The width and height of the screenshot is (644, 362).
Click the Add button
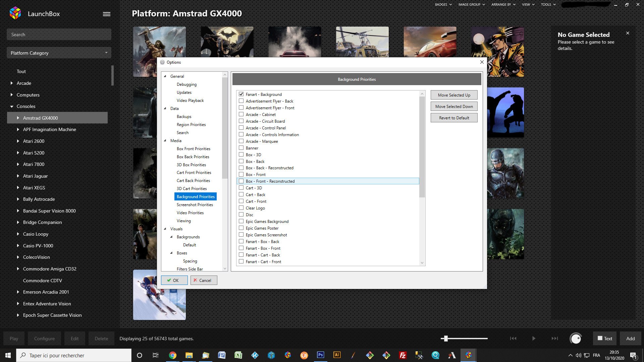point(630,339)
